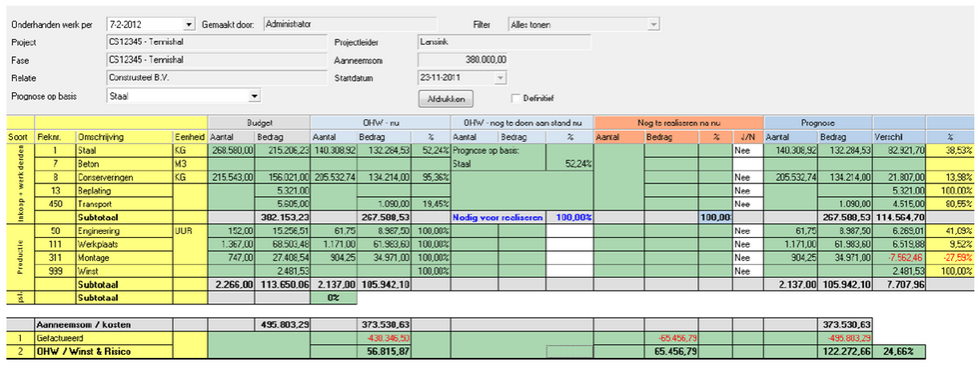Click budget amount 156.021,00
Viewport: 980px width, 366px height.
pos(282,177)
